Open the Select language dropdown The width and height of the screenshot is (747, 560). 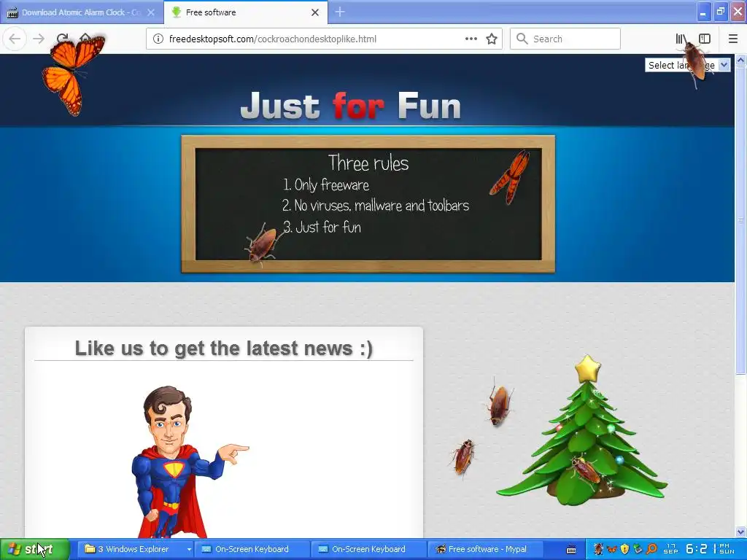pyautogui.click(x=687, y=65)
